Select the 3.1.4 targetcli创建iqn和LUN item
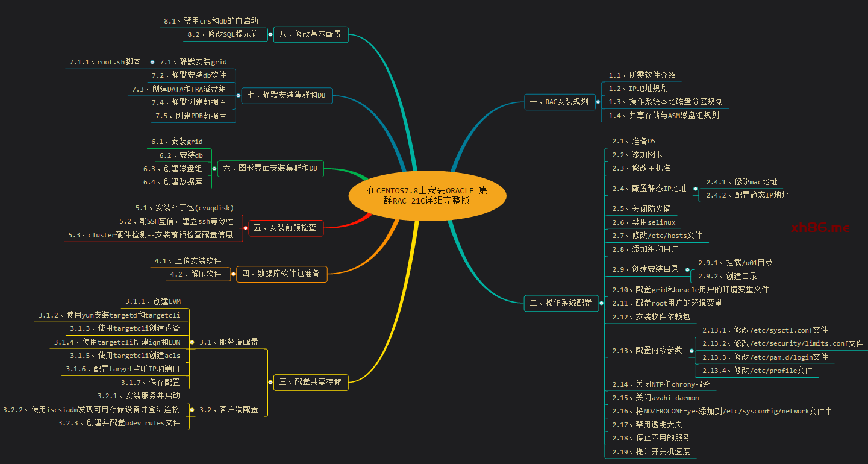Viewport: 868px width, 464px height. click(117, 342)
